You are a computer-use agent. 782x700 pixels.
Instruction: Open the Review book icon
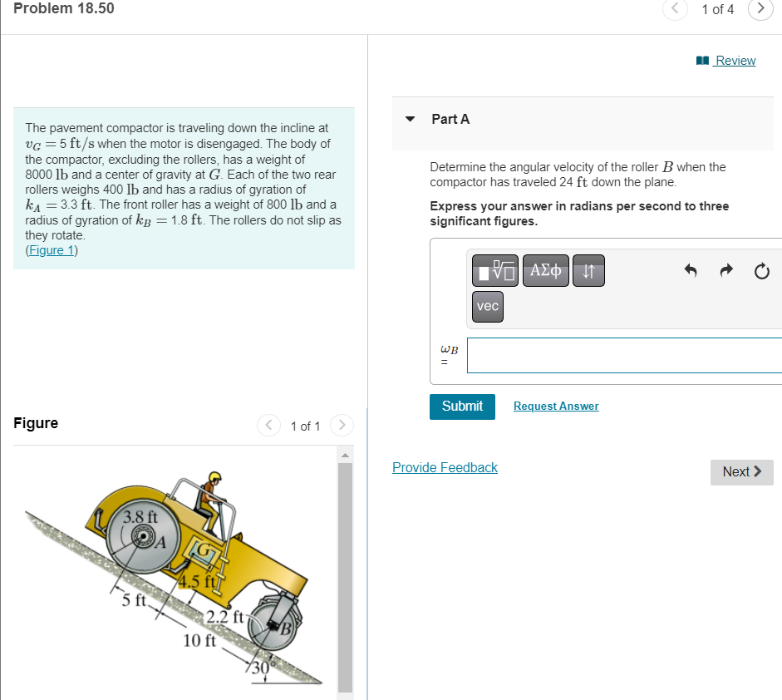tap(702, 61)
